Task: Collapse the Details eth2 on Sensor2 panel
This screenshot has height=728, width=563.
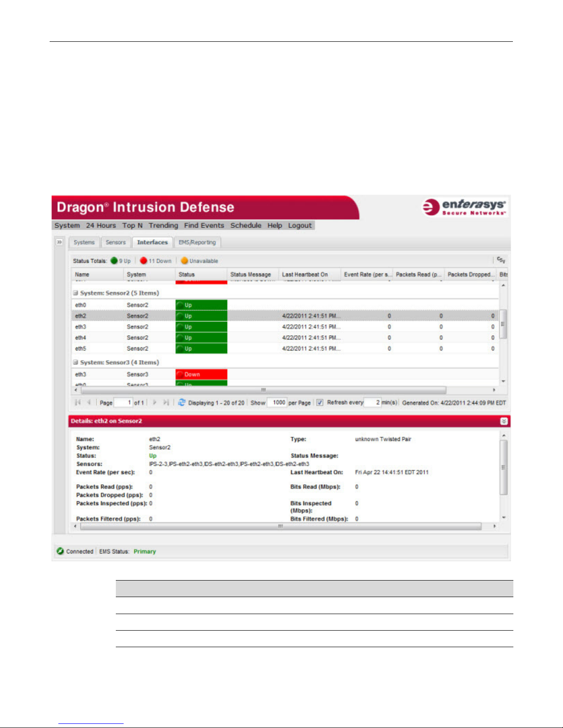Action: tap(504, 421)
